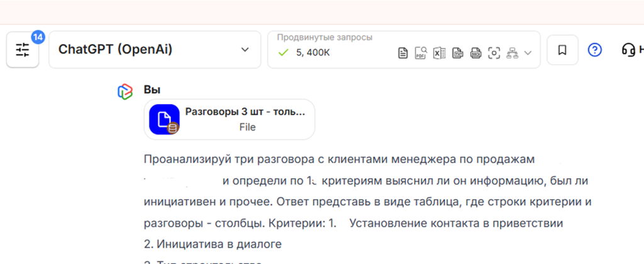Click the screen capture scan icon
This screenshot has width=644, height=264.
(x=494, y=53)
